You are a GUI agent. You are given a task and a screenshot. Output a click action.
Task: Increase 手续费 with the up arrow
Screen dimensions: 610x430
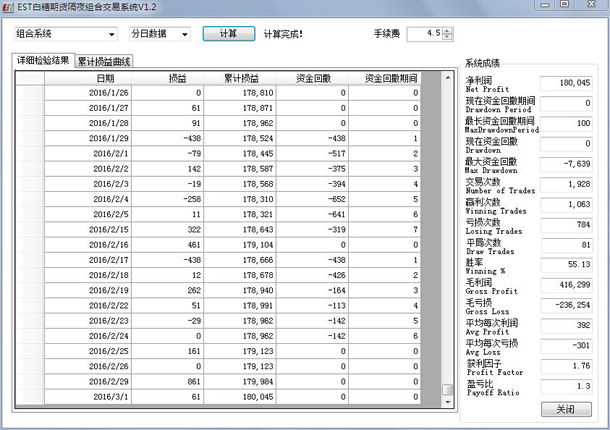click(x=447, y=31)
